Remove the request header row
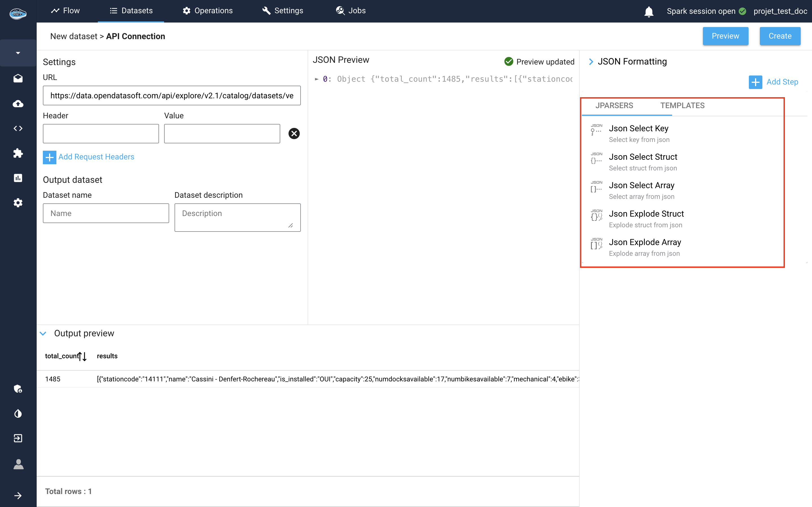Image resolution: width=812 pixels, height=507 pixels. pyautogui.click(x=294, y=134)
